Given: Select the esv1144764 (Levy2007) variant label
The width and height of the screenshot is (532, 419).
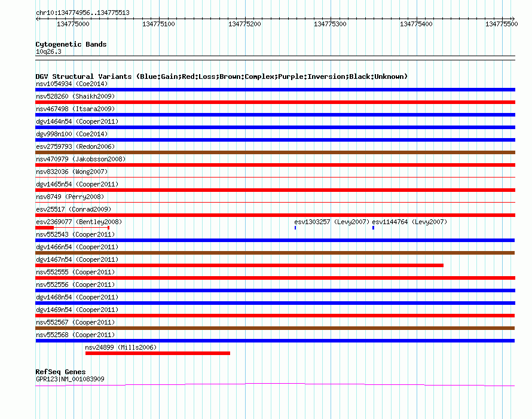Looking at the screenshot, I should [x=409, y=222].
